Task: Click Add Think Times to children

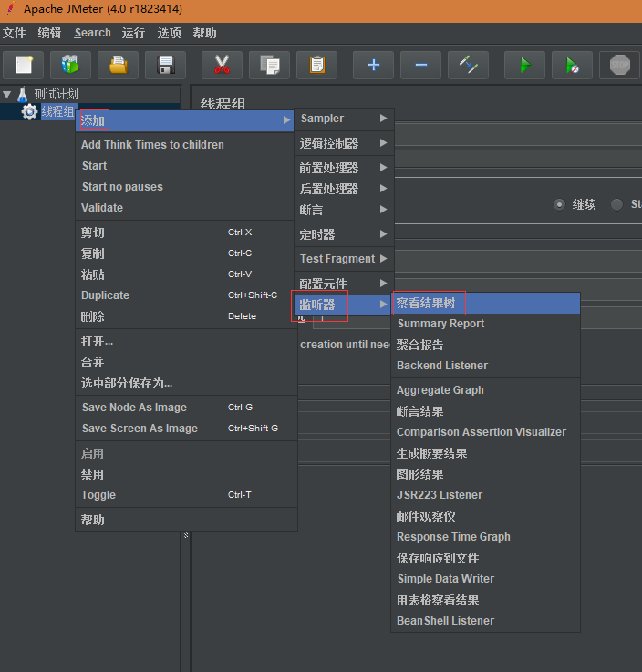Action: point(185,145)
